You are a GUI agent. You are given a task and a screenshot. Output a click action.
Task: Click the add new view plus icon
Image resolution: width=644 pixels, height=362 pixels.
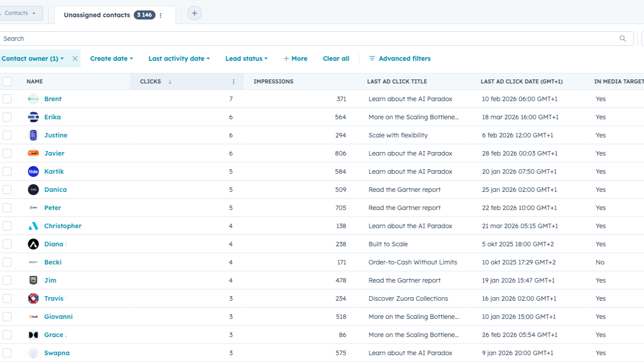click(194, 13)
